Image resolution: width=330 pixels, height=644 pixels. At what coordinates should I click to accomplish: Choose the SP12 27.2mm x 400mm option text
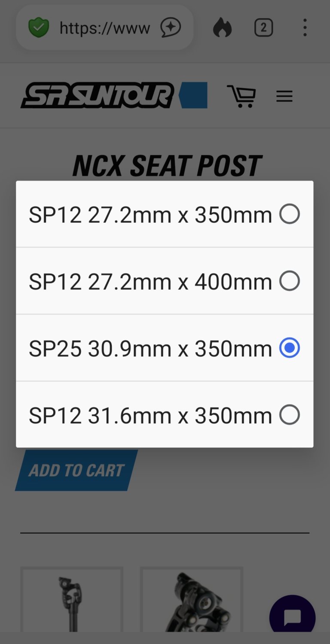150,282
